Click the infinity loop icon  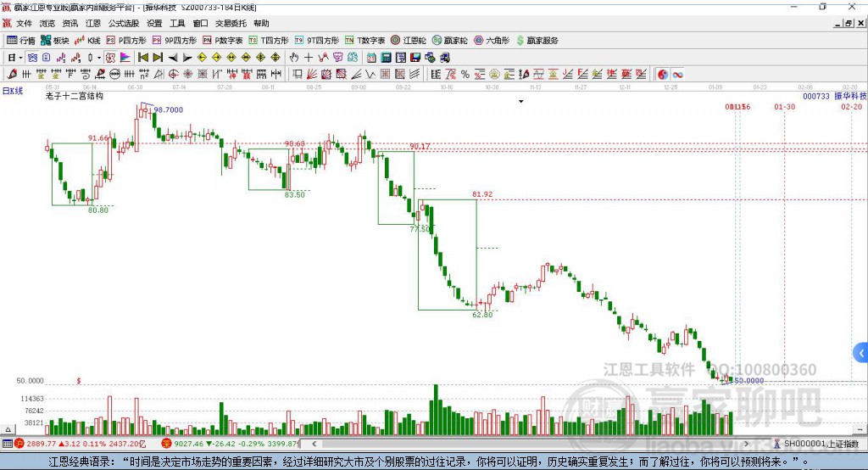677,75
